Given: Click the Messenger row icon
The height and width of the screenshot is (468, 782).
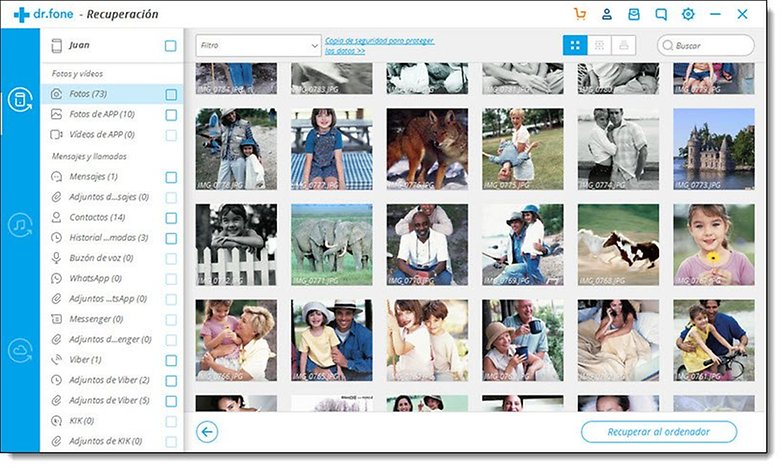Looking at the screenshot, I should pos(57,319).
